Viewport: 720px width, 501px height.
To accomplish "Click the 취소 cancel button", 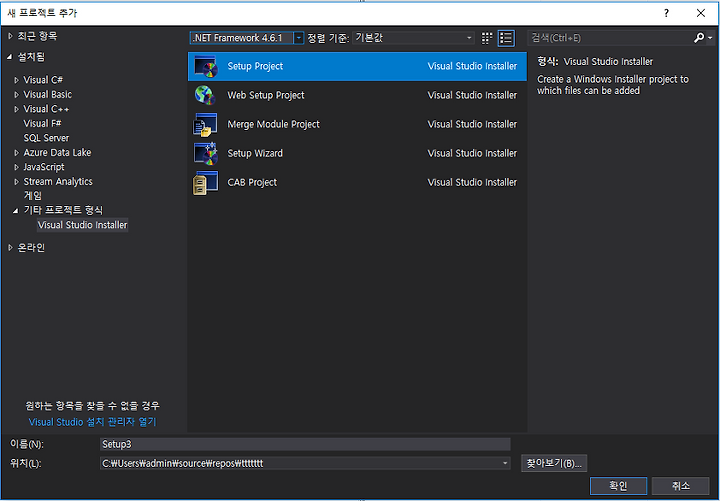I will coord(681,486).
